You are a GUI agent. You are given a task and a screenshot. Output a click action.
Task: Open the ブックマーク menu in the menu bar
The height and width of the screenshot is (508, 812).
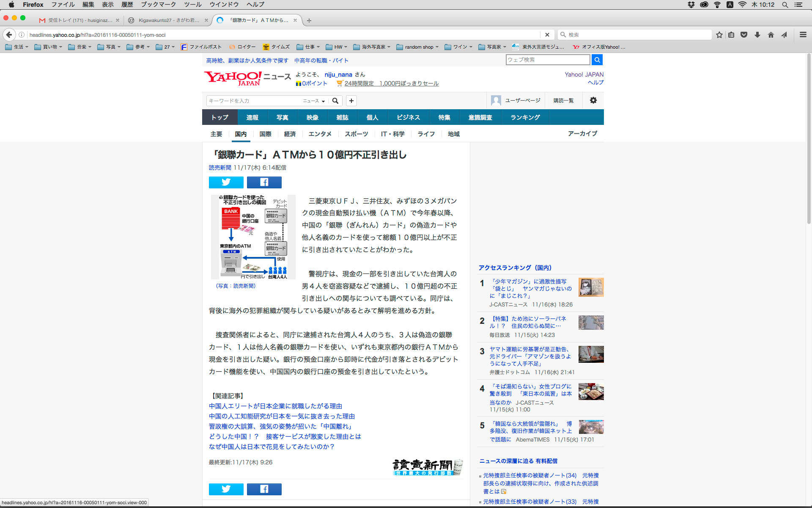tap(158, 5)
